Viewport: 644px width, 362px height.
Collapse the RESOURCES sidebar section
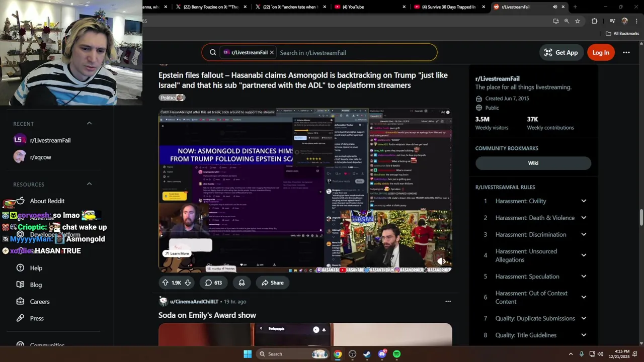coord(89,184)
